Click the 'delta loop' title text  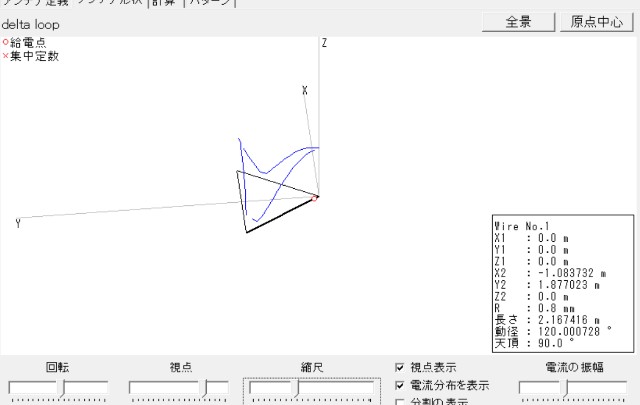pyautogui.click(x=31, y=25)
